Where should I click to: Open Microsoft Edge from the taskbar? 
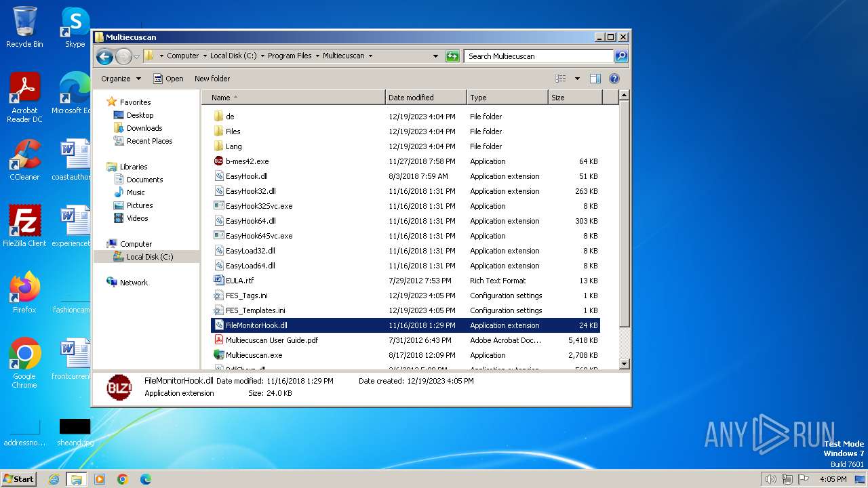[145, 479]
